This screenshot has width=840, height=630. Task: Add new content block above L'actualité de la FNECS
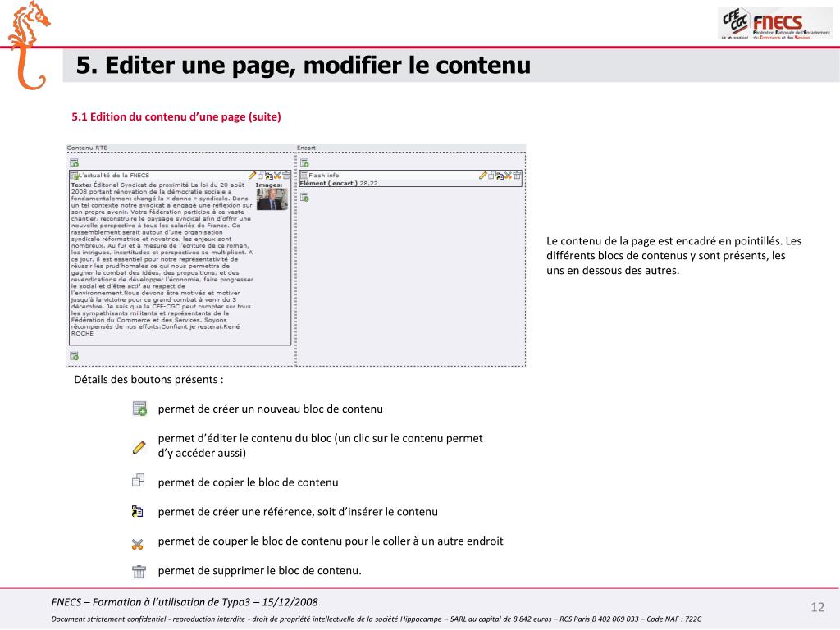75,163
